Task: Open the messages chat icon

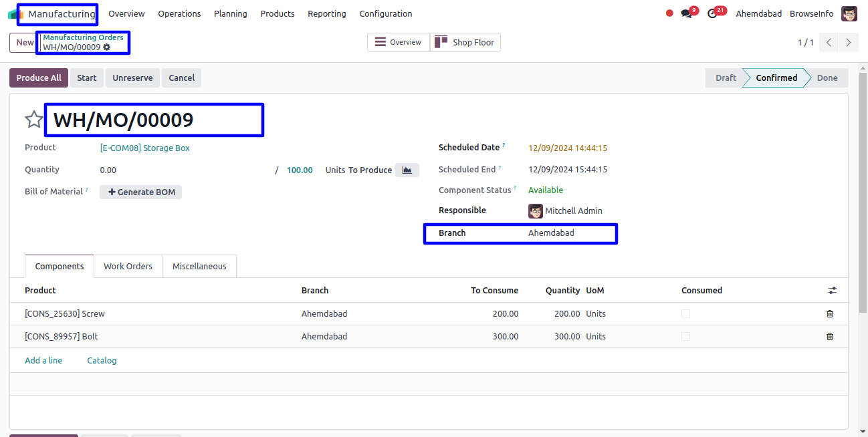Action: click(x=686, y=14)
